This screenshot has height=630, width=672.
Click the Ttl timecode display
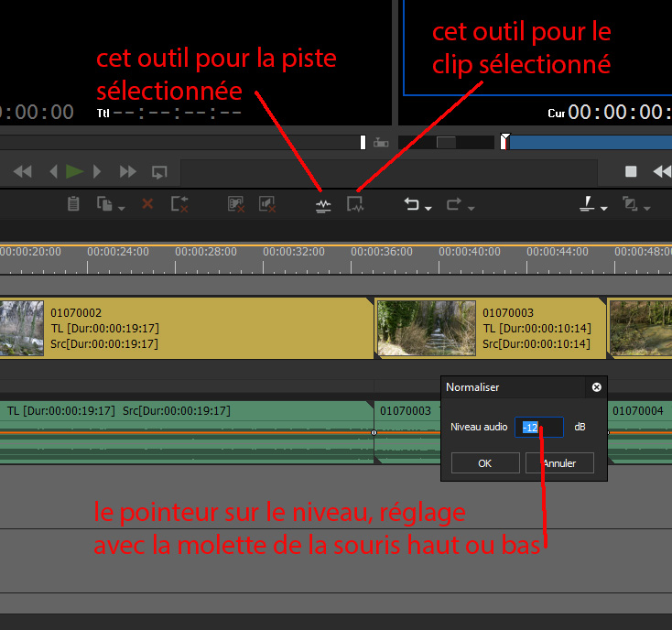(x=169, y=114)
